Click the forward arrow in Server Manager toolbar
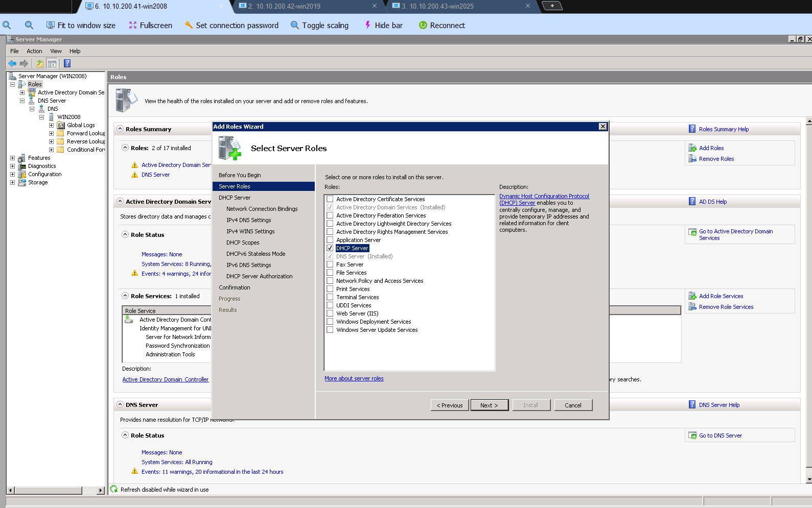Screen dimensions: 812x508 (24, 63)
